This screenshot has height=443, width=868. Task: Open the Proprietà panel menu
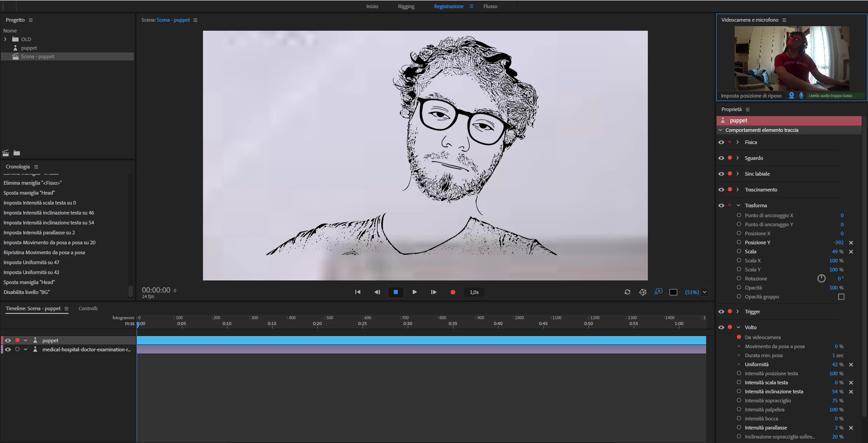[x=748, y=109]
